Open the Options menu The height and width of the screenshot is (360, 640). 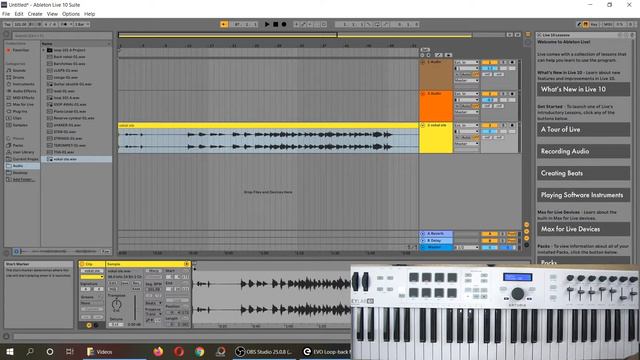(x=71, y=14)
